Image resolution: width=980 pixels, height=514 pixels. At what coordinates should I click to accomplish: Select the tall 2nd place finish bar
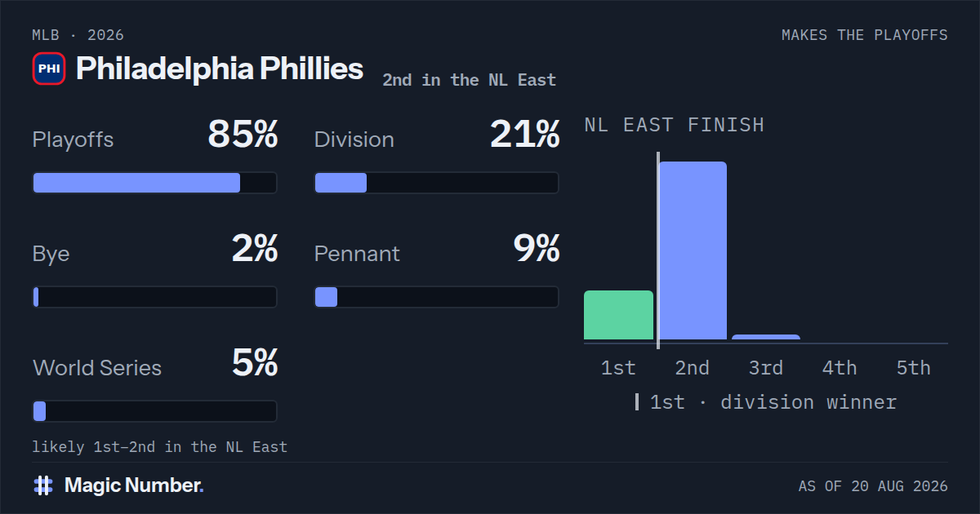pos(693,250)
